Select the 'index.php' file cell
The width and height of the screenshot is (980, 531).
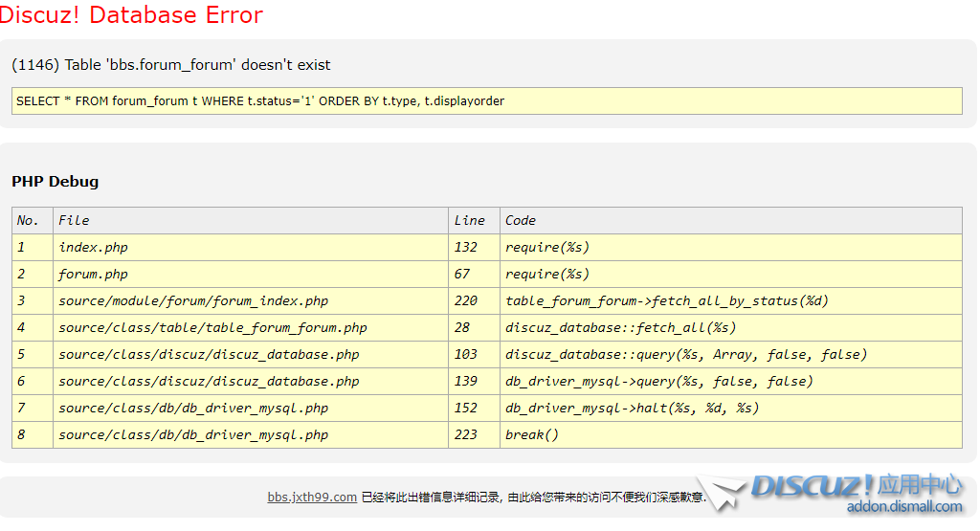(251, 248)
